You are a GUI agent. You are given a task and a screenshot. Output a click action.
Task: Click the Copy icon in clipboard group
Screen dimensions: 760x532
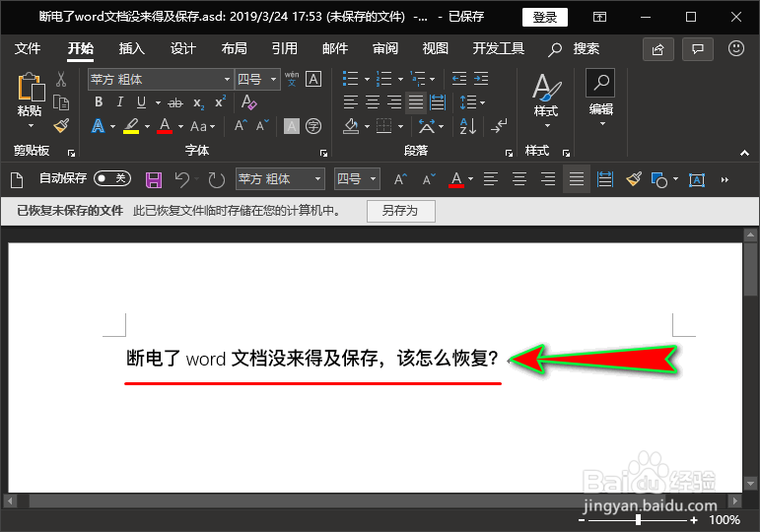[x=60, y=102]
